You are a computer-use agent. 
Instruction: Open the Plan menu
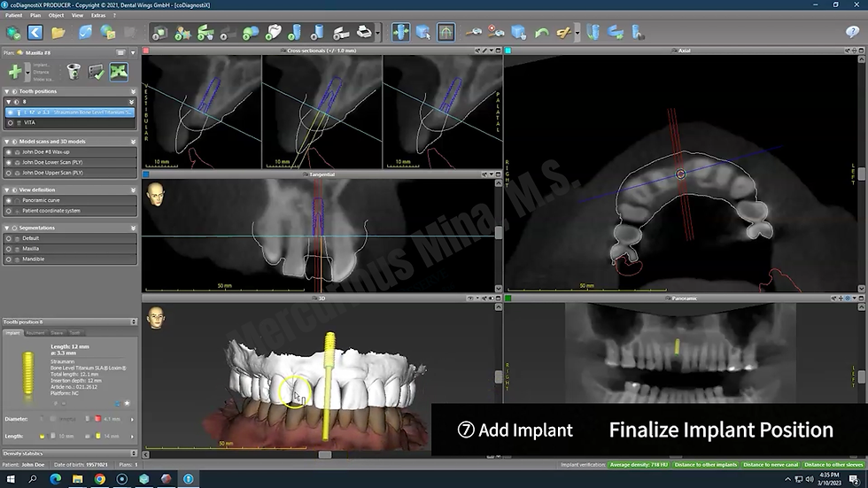(35, 15)
